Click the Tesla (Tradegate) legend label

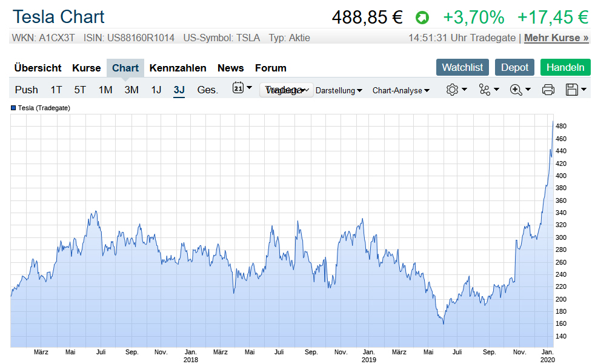coord(44,108)
